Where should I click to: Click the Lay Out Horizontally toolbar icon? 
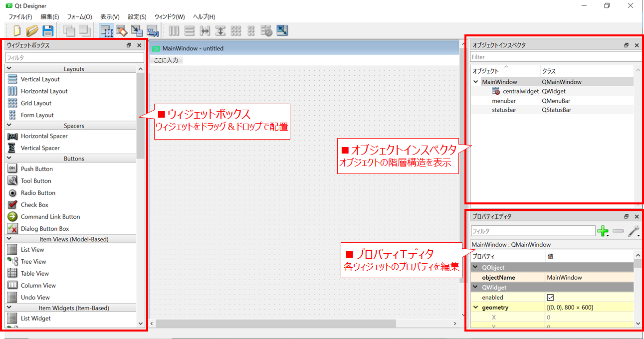[174, 30]
